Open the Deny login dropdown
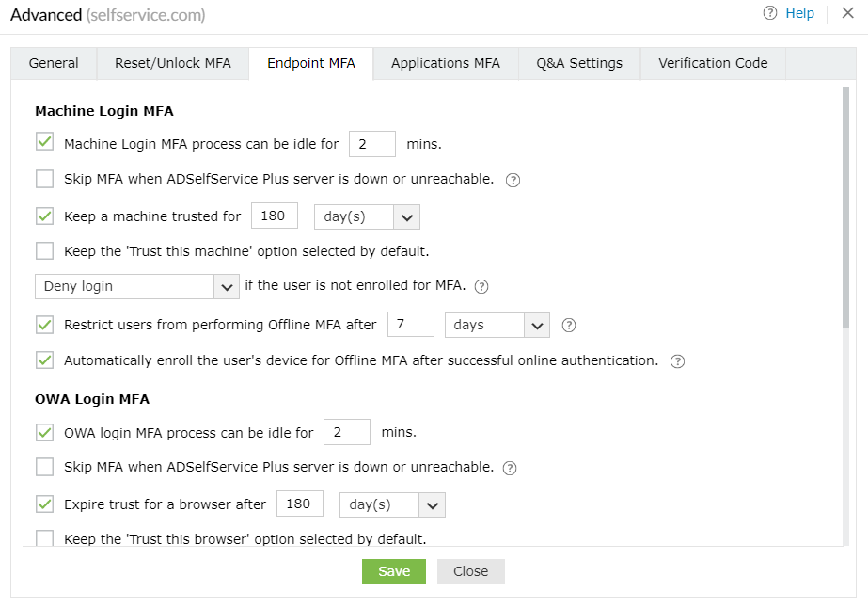Image resolution: width=868 pixels, height=608 pixels. pos(136,286)
